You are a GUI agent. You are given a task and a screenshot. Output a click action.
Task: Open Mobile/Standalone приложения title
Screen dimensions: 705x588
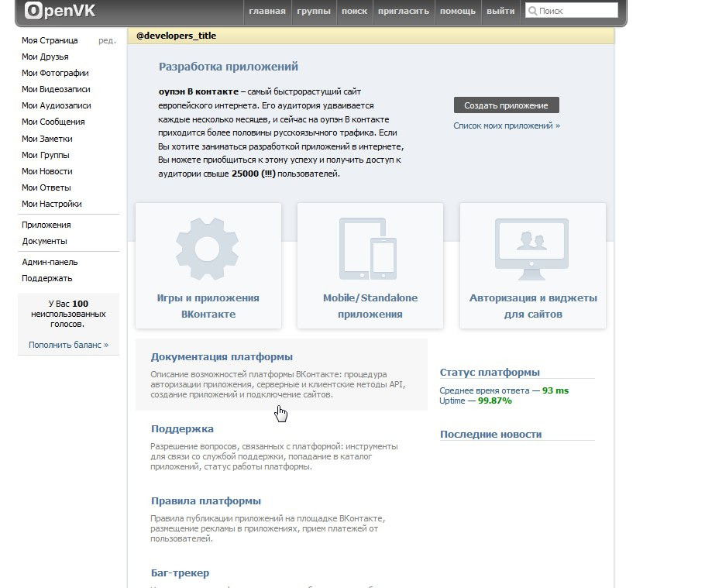point(370,306)
